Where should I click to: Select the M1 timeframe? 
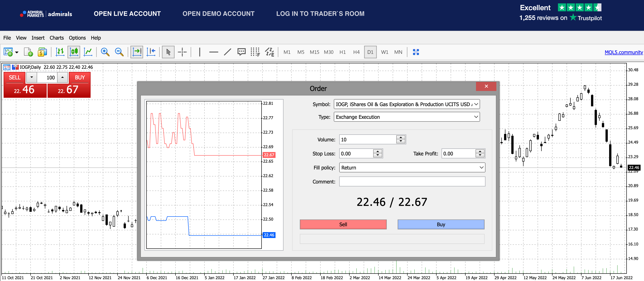click(x=287, y=52)
